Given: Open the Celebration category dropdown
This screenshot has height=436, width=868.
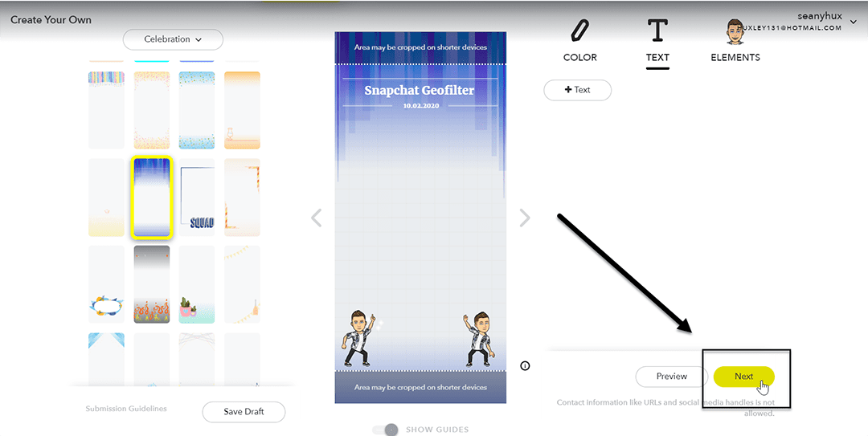Looking at the screenshot, I should pos(173,39).
